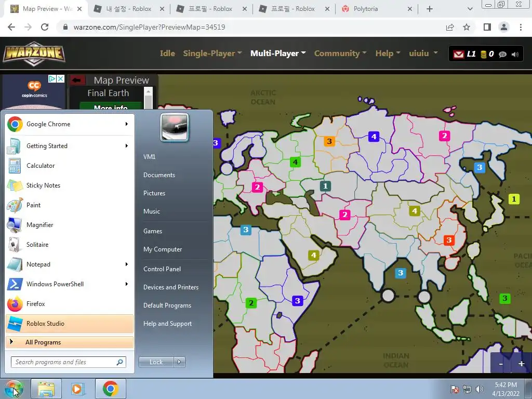This screenshot has width=532, height=399.
Task: Show All Programs list
Action: pos(70,342)
